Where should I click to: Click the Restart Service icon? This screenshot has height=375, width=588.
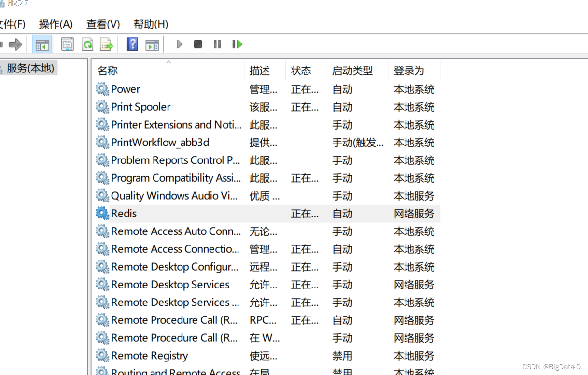(x=237, y=44)
